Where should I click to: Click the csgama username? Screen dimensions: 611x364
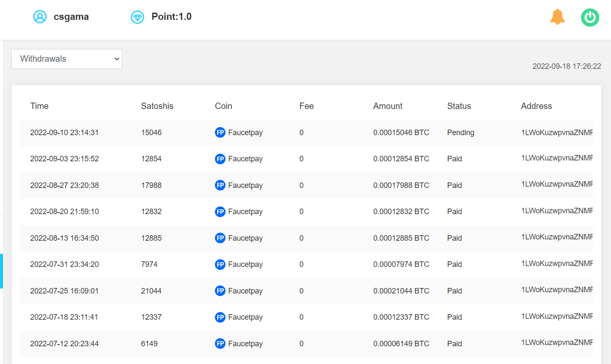pos(71,17)
